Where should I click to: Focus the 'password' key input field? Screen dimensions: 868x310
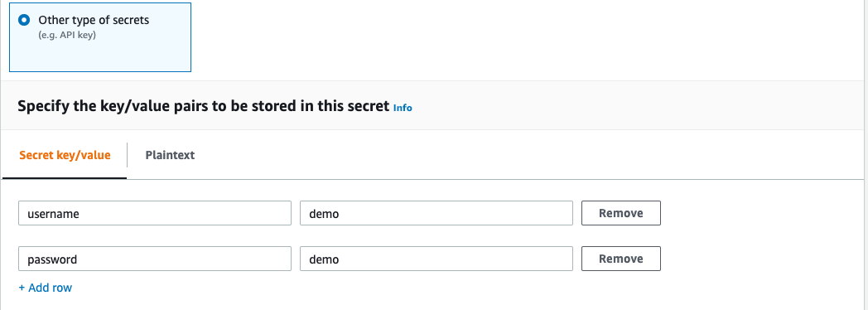point(155,259)
